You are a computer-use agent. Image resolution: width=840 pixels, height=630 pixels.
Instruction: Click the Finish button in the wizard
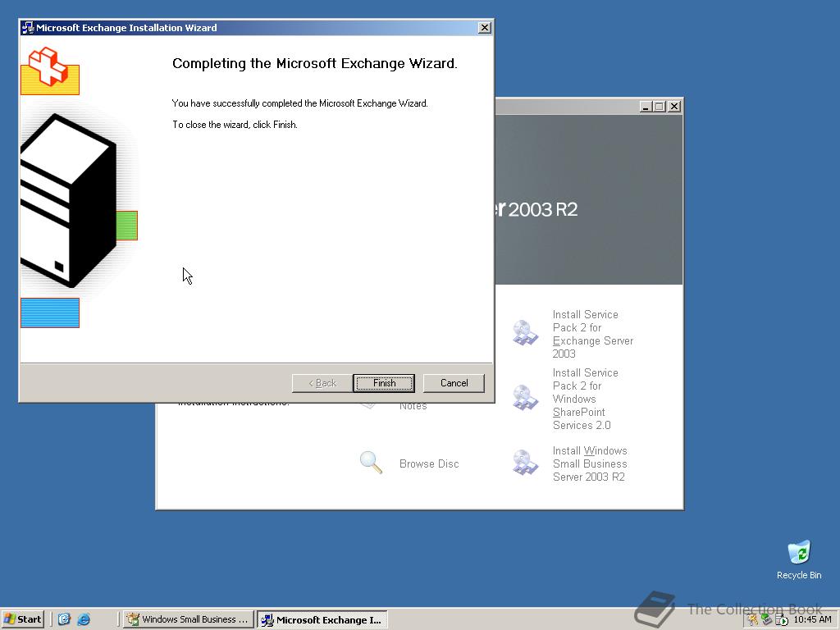coord(384,383)
